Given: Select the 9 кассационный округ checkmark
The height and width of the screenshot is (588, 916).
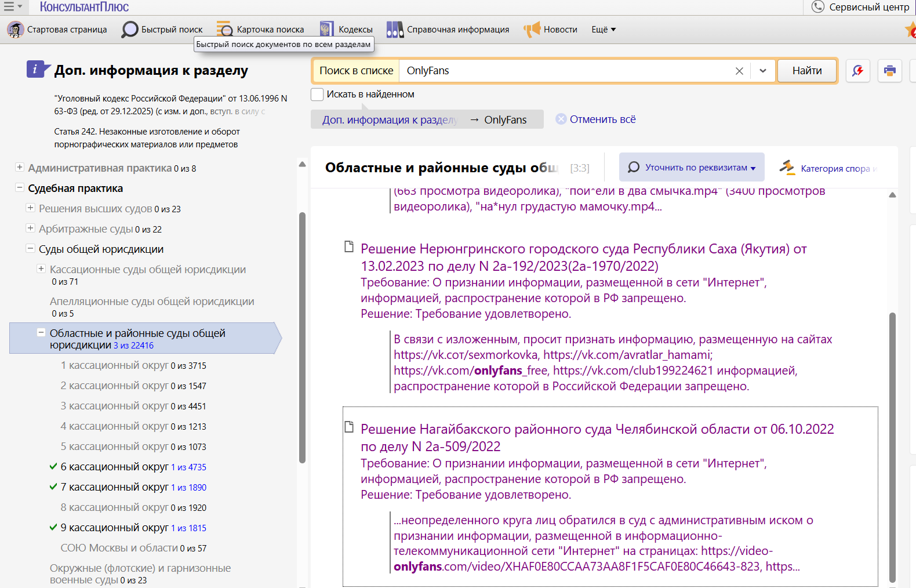Looking at the screenshot, I should point(53,527).
